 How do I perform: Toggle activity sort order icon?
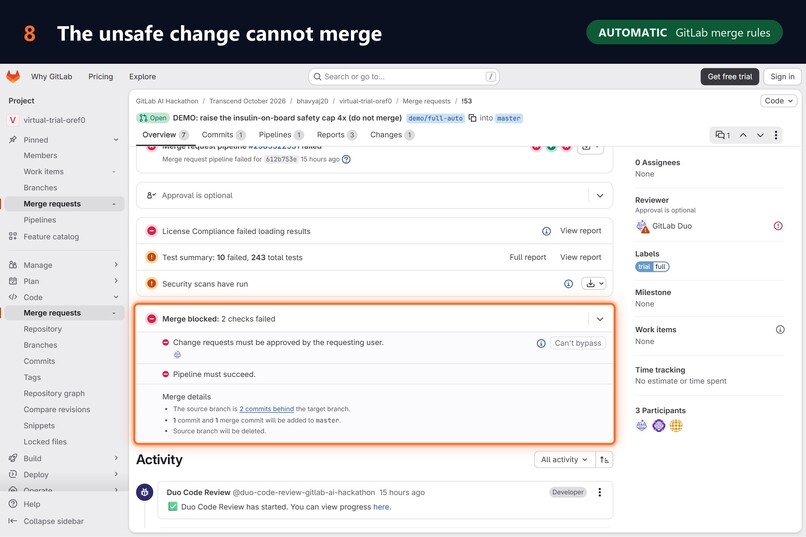604,460
